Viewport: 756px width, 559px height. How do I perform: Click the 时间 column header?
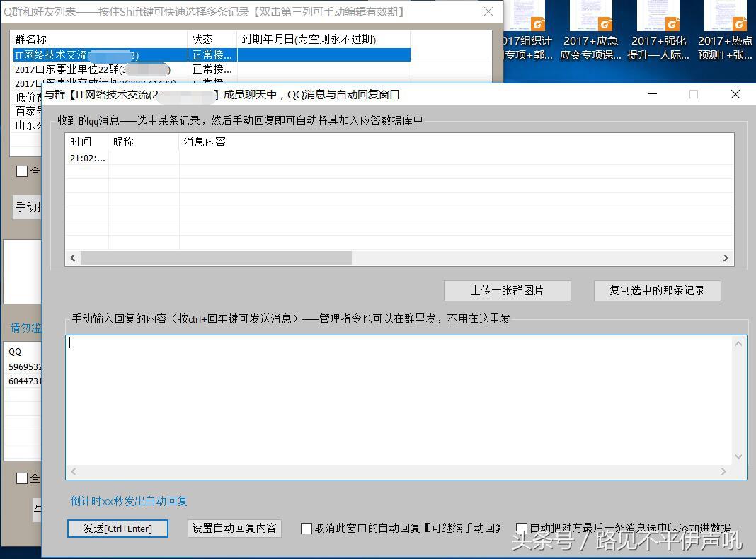(x=87, y=142)
